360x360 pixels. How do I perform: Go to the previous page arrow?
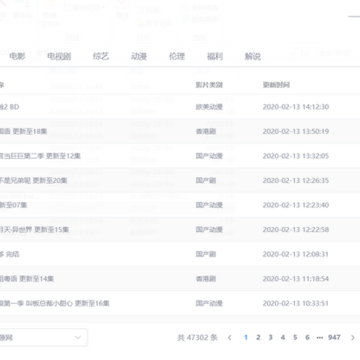click(x=230, y=338)
